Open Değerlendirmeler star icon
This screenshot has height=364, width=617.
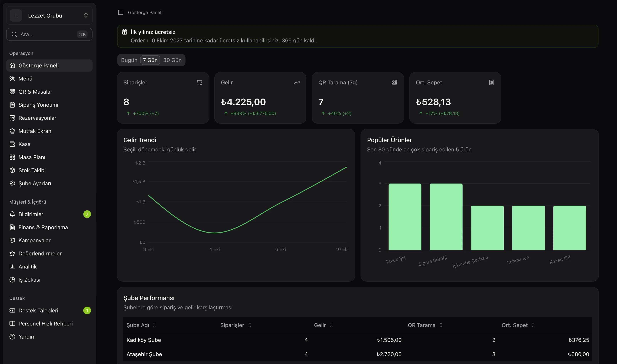12,253
